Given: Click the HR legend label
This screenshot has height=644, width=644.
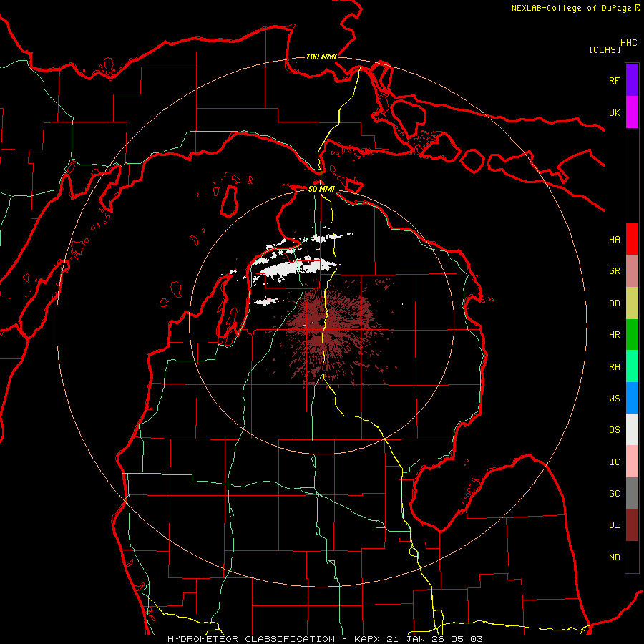Looking at the screenshot, I should point(614,335).
